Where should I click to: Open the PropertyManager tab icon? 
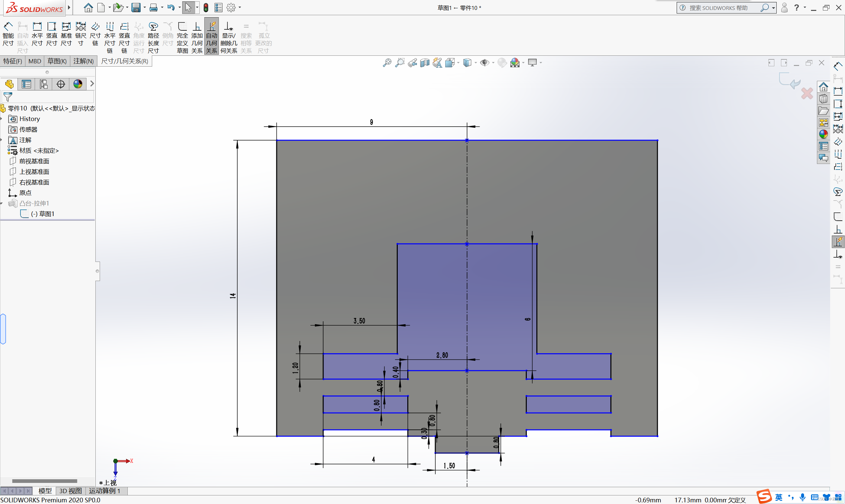26,84
